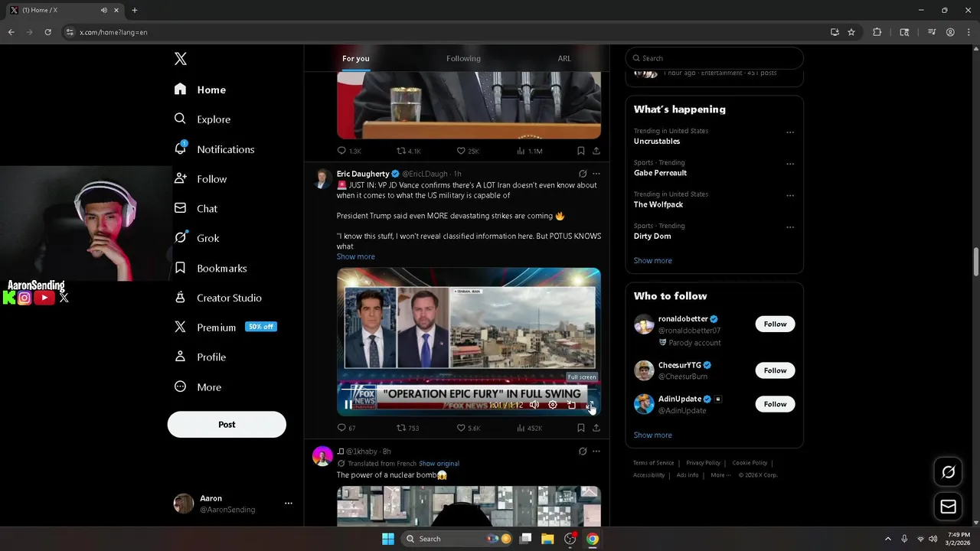Open options for Dirty Dom trend
Screen dimensions: 980x551
pyautogui.click(x=790, y=227)
